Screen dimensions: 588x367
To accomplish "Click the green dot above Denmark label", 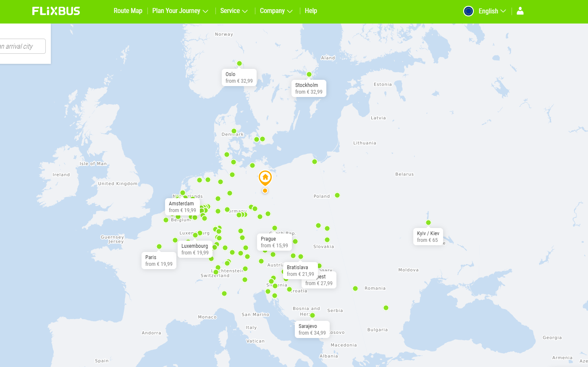I will click(x=234, y=131).
